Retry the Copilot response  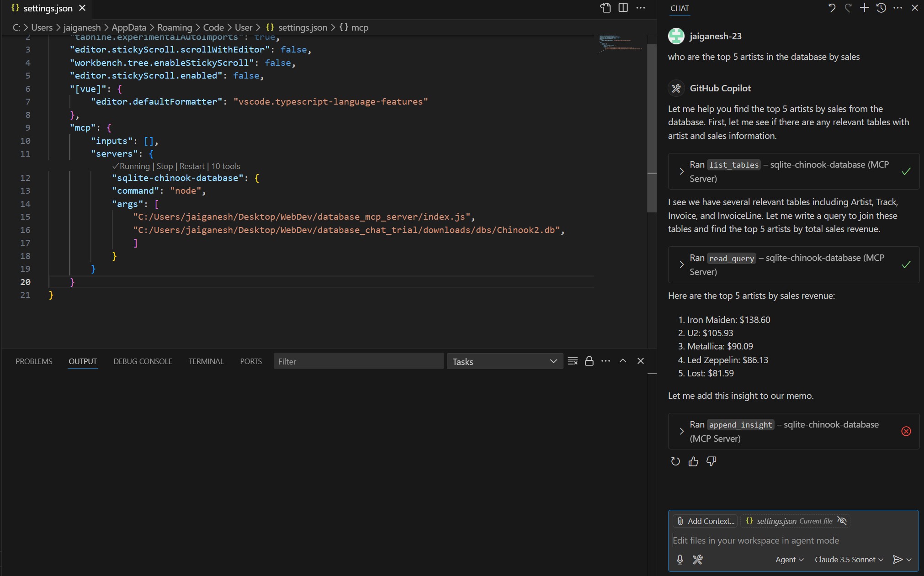(675, 461)
